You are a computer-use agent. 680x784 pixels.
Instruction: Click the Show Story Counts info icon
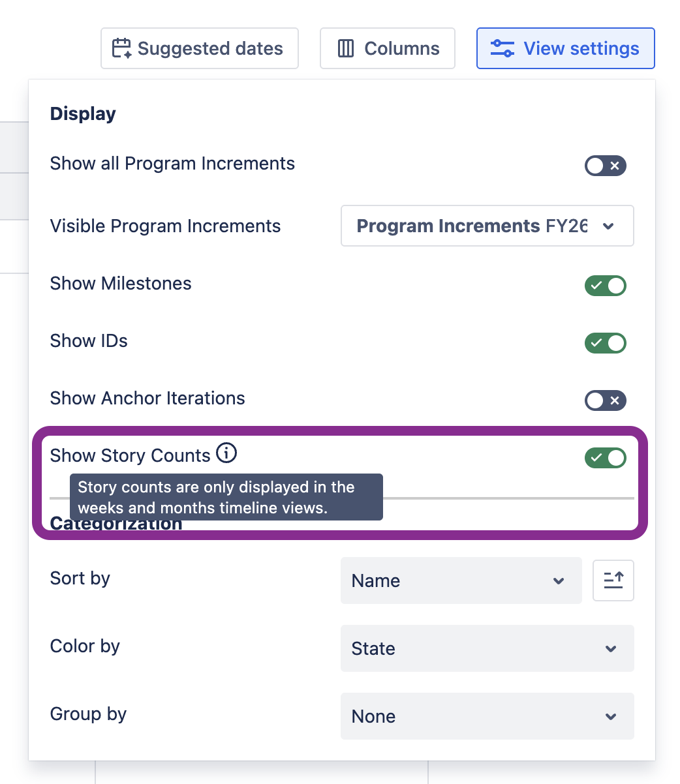click(226, 453)
